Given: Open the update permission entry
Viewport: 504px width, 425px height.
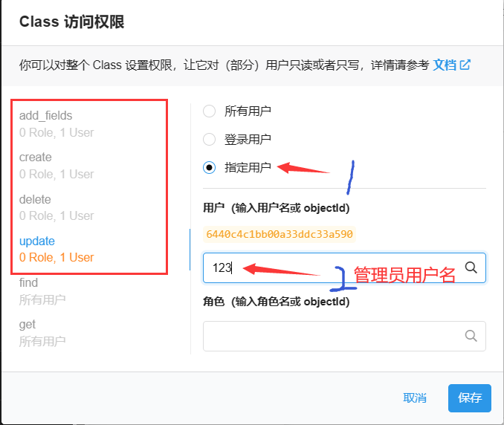Looking at the screenshot, I should pyautogui.click(x=57, y=250).
